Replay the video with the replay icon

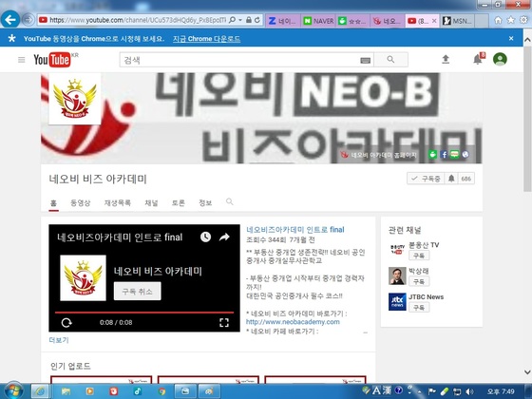click(x=66, y=322)
